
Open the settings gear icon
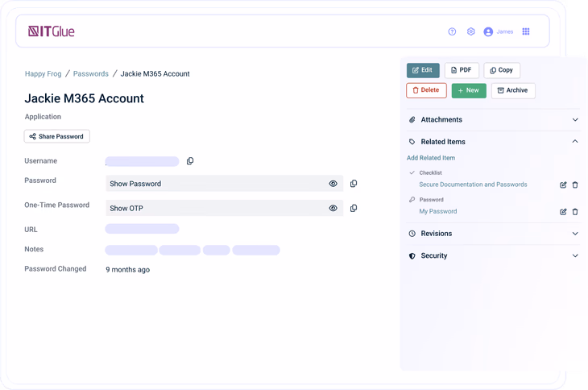tap(470, 32)
